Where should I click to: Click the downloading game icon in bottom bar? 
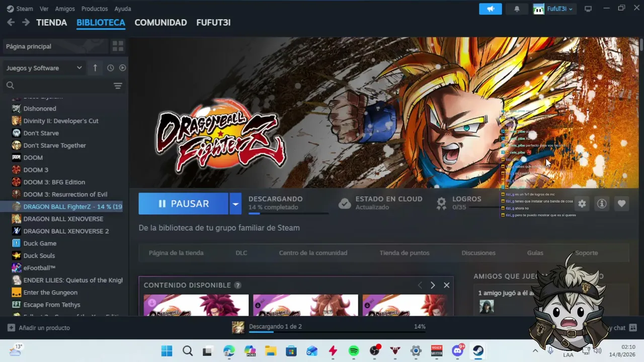pos(238,327)
